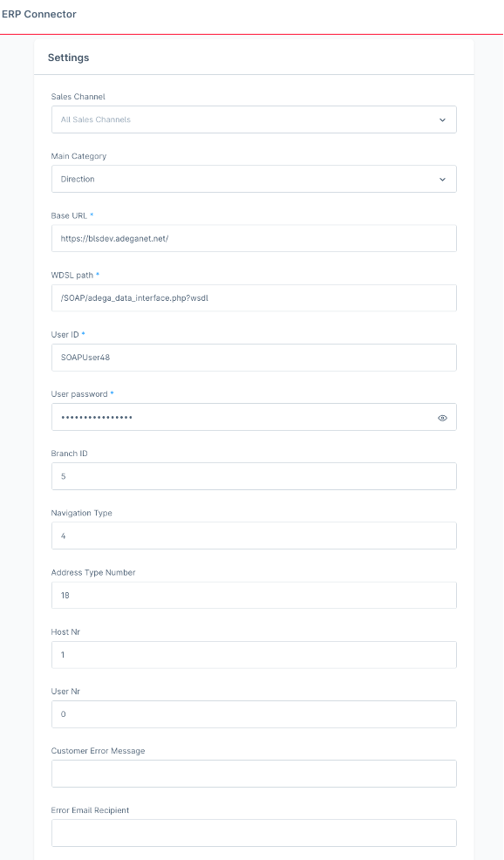This screenshot has height=860, width=504.
Task: Select the User ID field containing SOAPUser48
Action: pos(253,357)
